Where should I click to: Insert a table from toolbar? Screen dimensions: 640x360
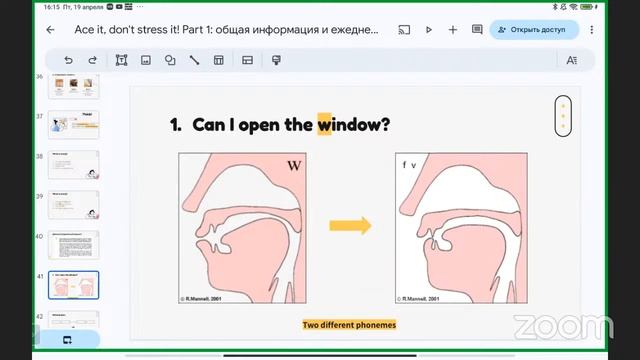point(219,60)
